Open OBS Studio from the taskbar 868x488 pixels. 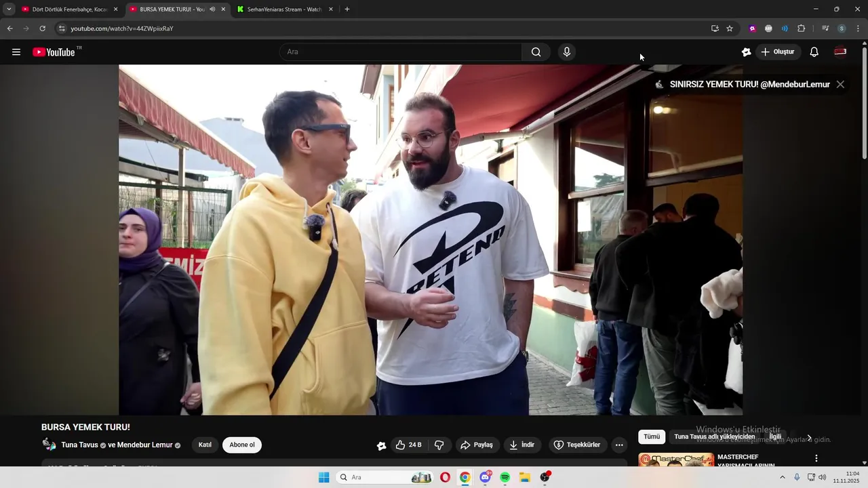tap(545, 478)
